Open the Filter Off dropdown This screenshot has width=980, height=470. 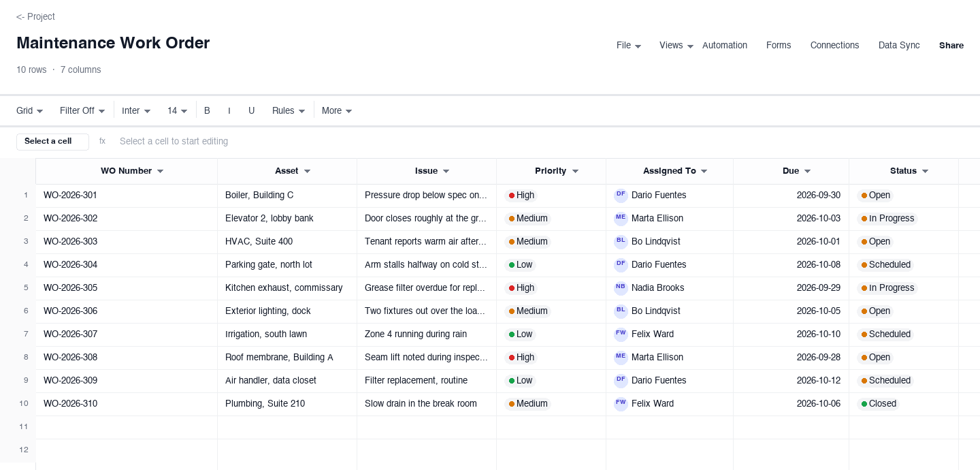82,110
